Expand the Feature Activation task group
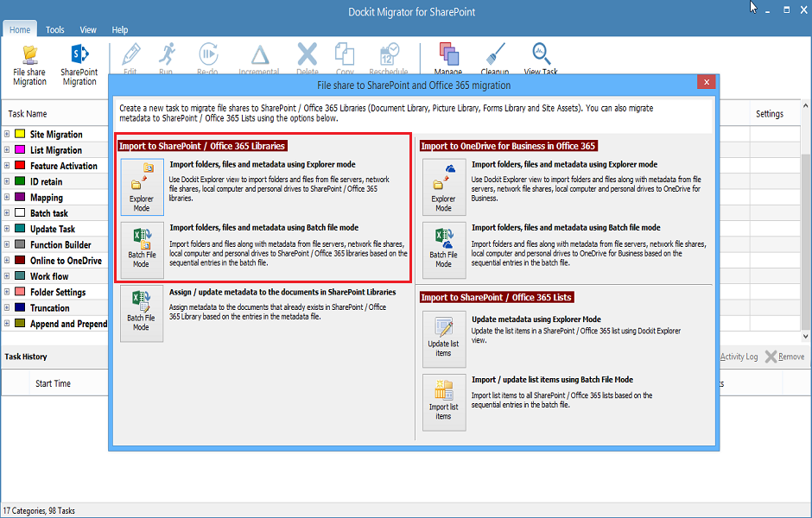Viewport: 812px width, 518px height. pyautogui.click(x=7, y=166)
